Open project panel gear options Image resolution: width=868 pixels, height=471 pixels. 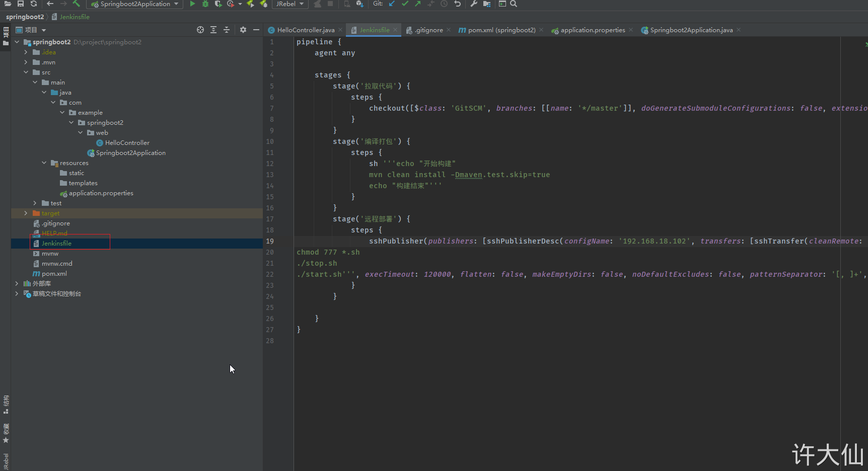pos(243,30)
